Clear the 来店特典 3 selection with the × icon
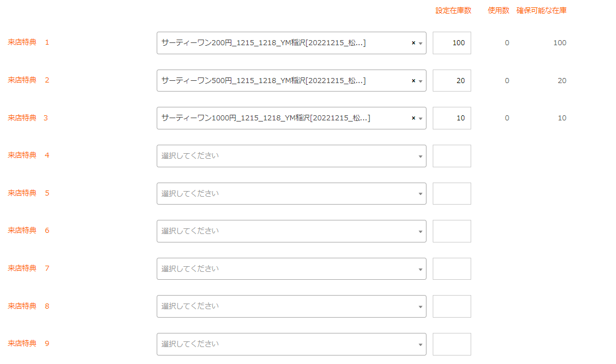The width and height of the screenshot is (616, 364). click(413, 118)
